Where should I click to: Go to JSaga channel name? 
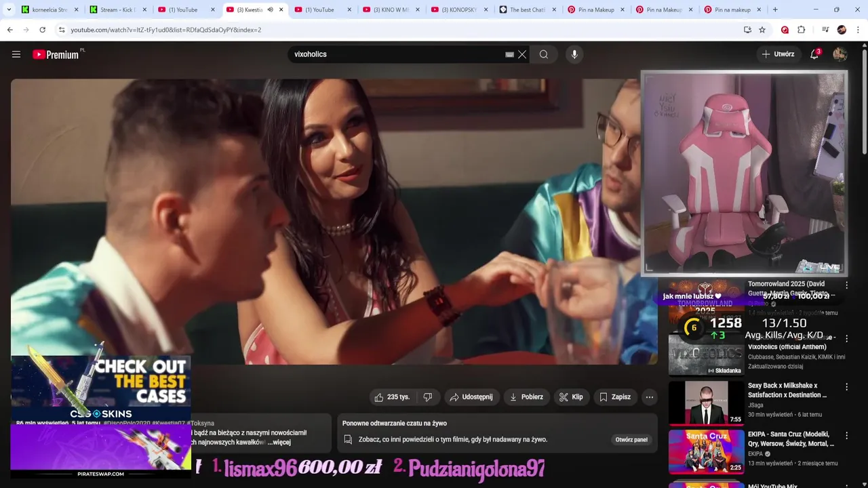pyautogui.click(x=755, y=405)
